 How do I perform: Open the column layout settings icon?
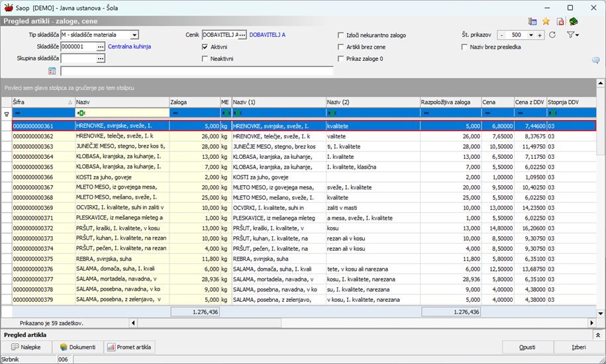(532, 22)
